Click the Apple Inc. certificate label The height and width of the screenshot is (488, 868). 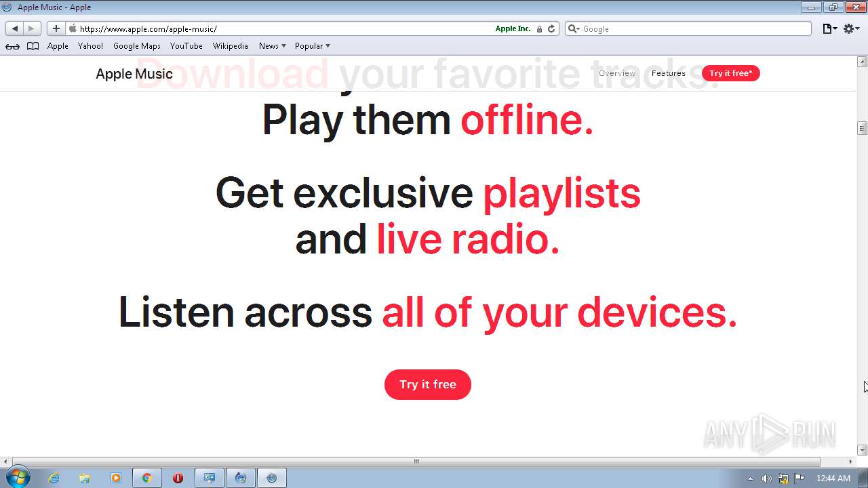(513, 28)
